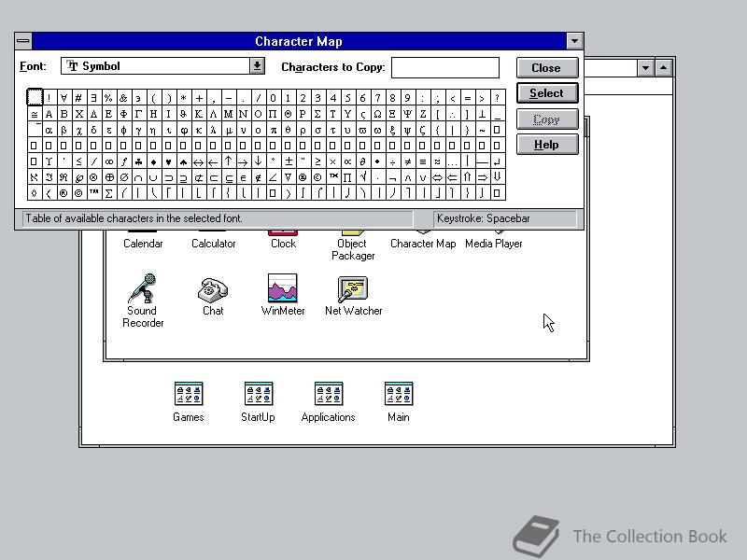Choose the single up arrow ↑ cell
The width and height of the screenshot is (747, 560).
[x=228, y=161]
